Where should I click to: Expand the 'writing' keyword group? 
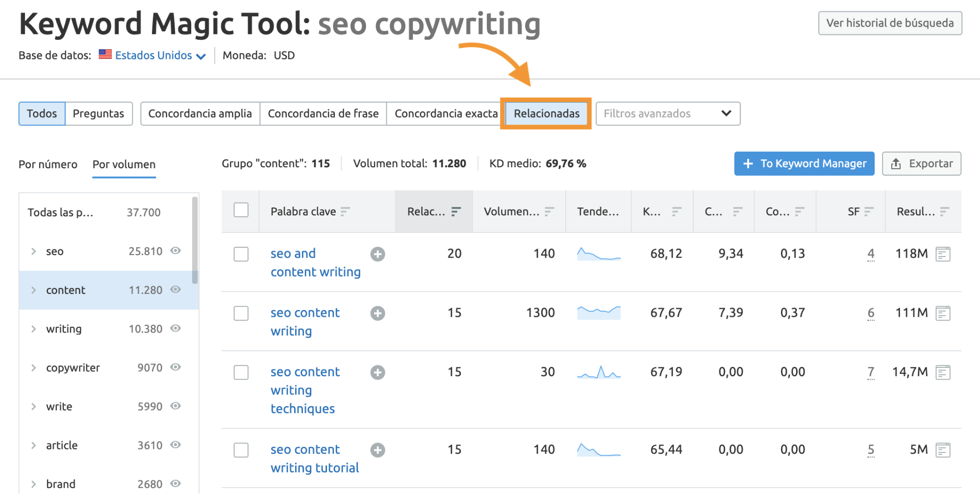[33, 329]
